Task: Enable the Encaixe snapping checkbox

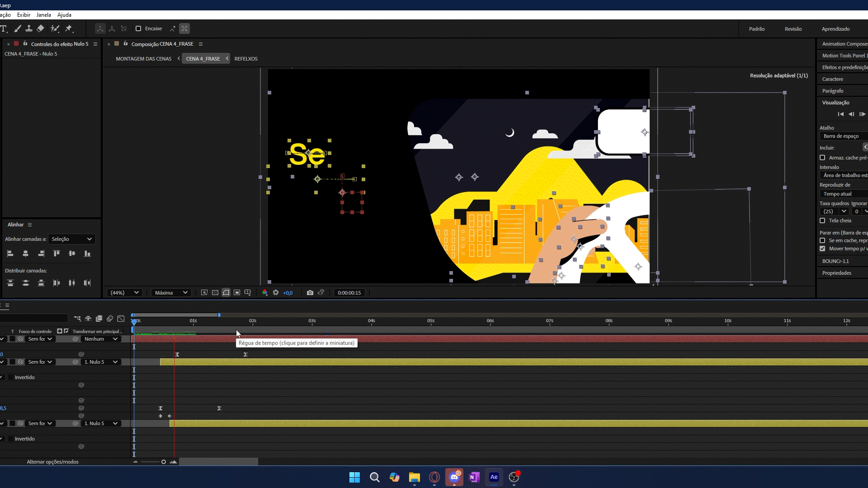Action: (138, 28)
